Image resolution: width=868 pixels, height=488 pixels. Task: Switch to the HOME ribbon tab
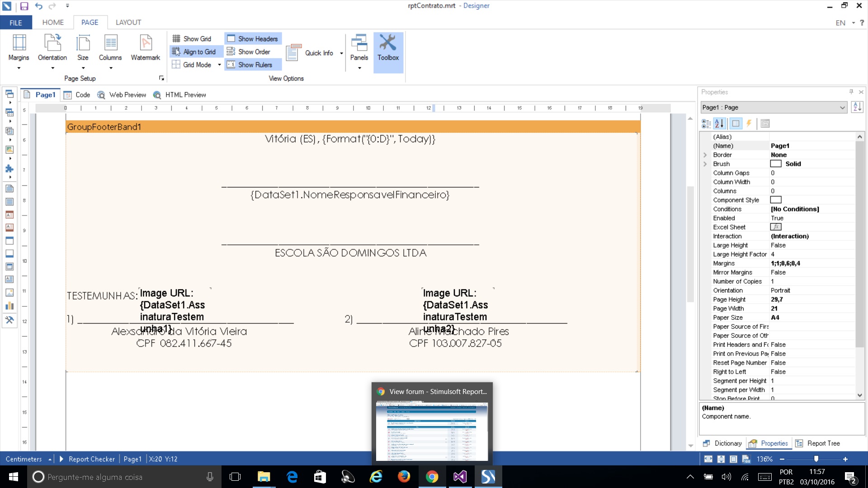[x=53, y=22]
